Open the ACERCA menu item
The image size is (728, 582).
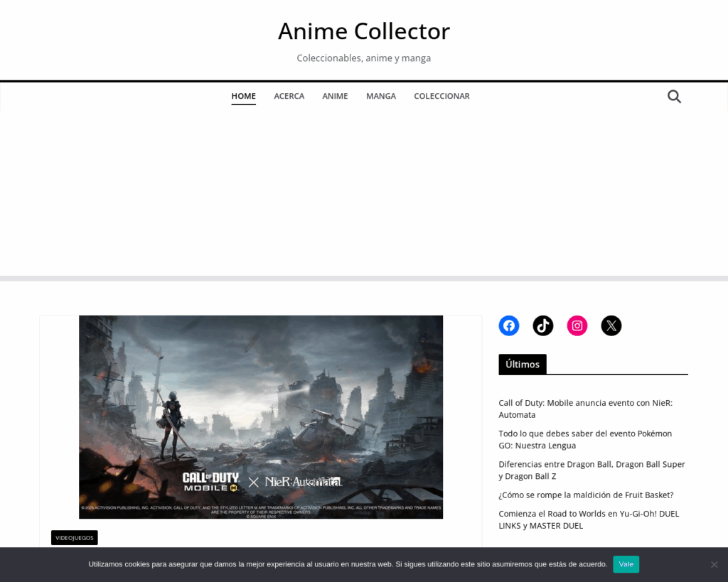click(x=289, y=96)
